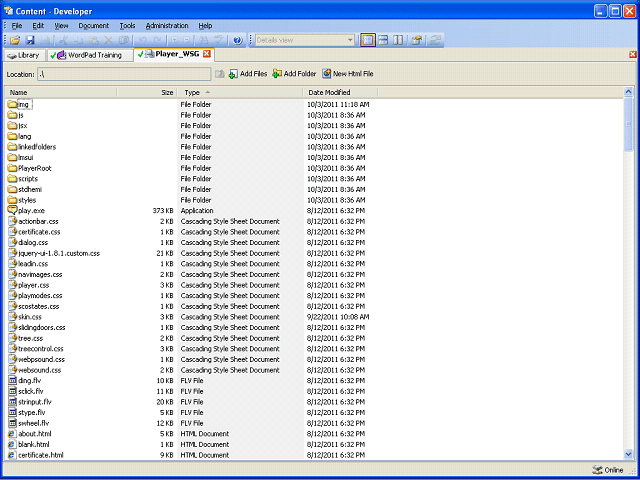Click the Refresh arrows toolbar icon
The image size is (640, 480).
(x=436, y=40)
